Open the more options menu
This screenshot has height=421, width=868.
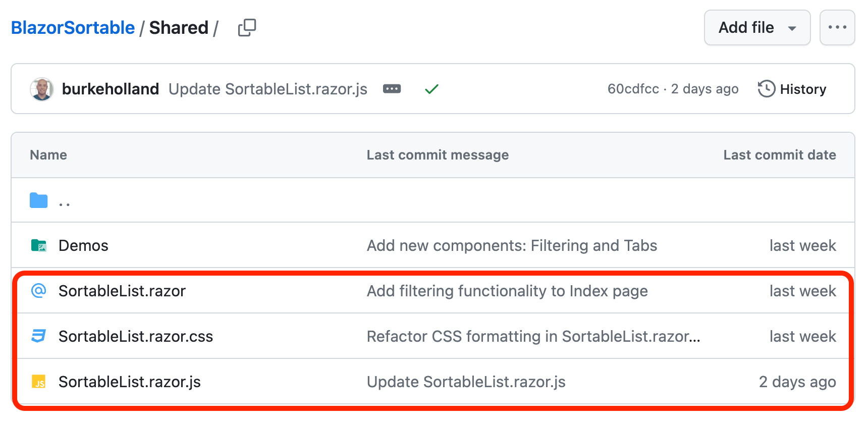click(837, 28)
